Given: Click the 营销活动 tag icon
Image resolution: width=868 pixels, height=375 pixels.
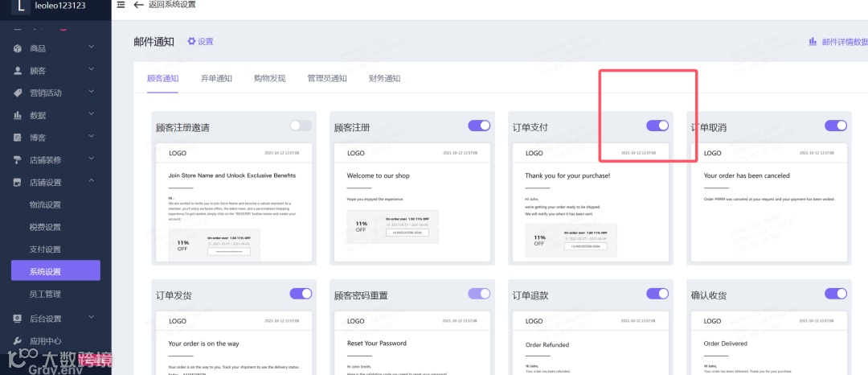Looking at the screenshot, I should pyautogui.click(x=18, y=93).
